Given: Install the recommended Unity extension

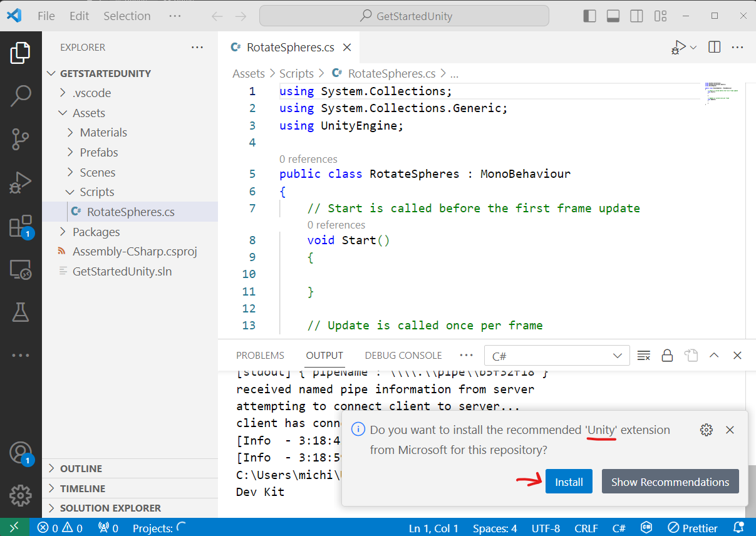Looking at the screenshot, I should (569, 482).
